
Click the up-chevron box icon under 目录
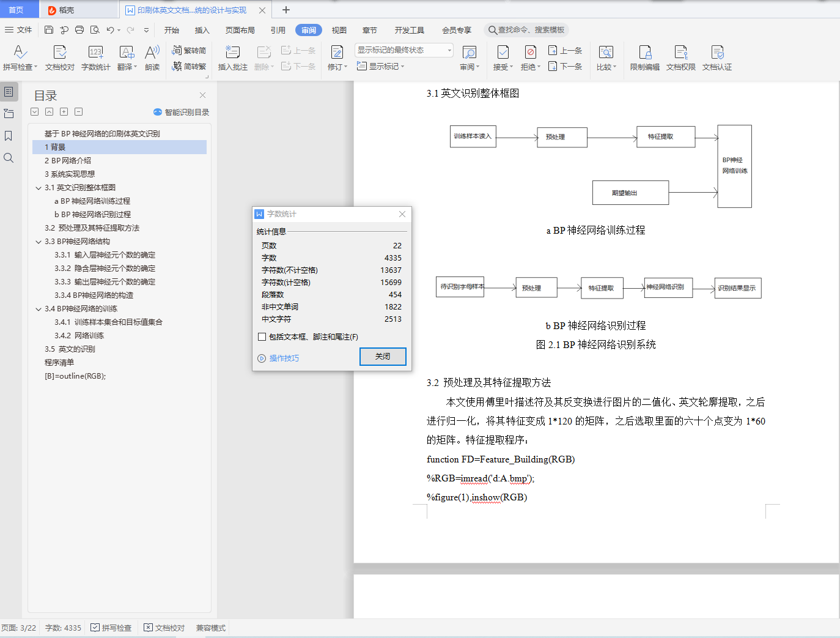(49, 112)
